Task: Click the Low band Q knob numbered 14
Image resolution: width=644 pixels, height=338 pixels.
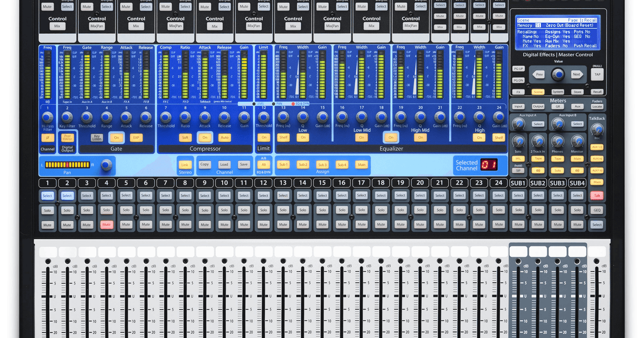Action: (303, 117)
